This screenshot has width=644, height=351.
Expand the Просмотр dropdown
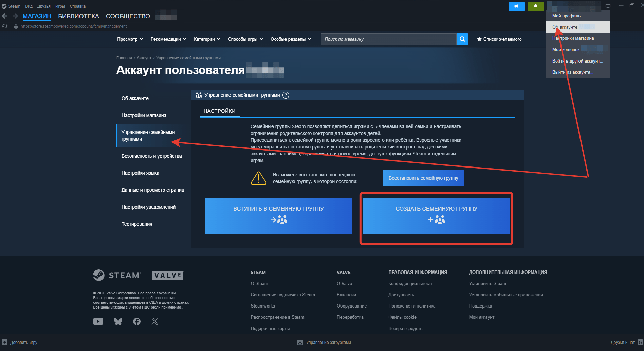coord(130,39)
